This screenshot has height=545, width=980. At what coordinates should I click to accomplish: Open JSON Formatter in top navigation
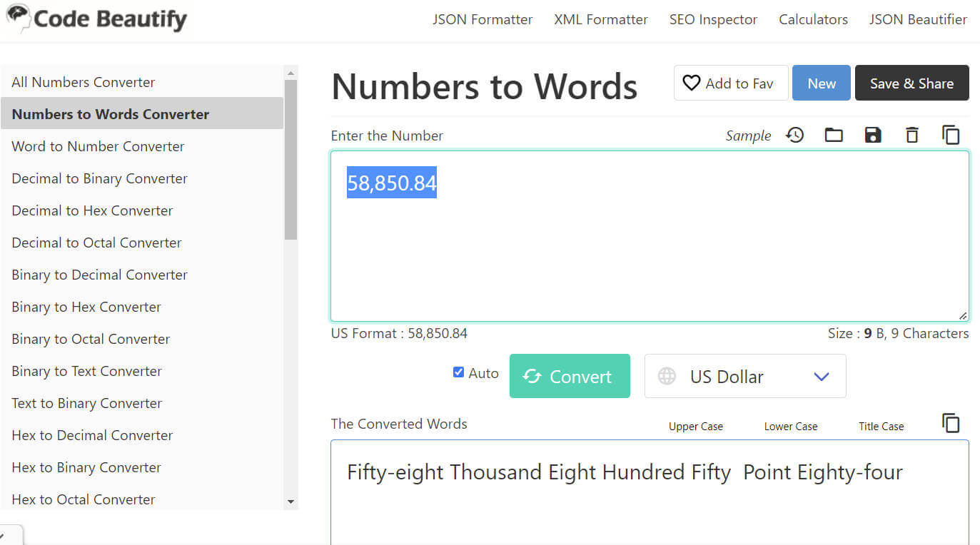click(482, 20)
